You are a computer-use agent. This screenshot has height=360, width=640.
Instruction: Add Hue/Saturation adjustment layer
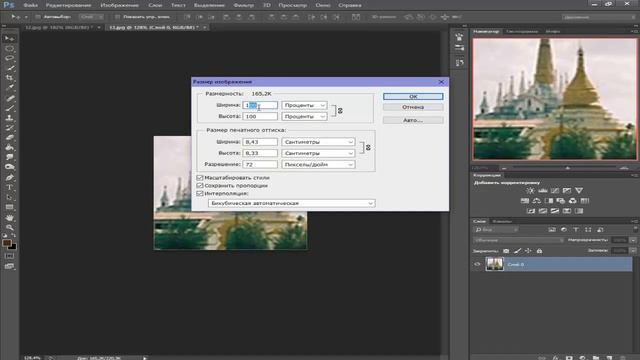525,201
